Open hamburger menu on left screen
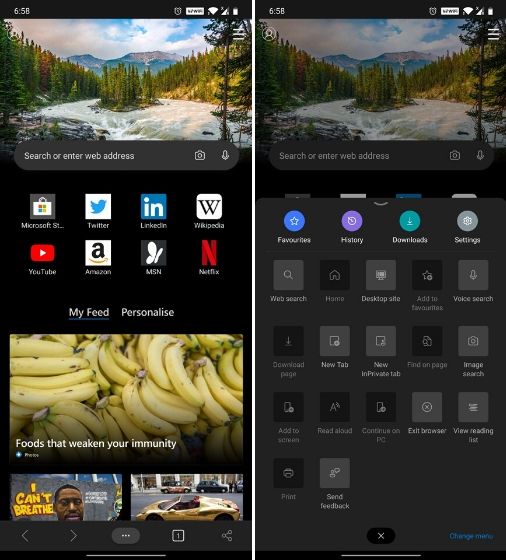 (239, 34)
